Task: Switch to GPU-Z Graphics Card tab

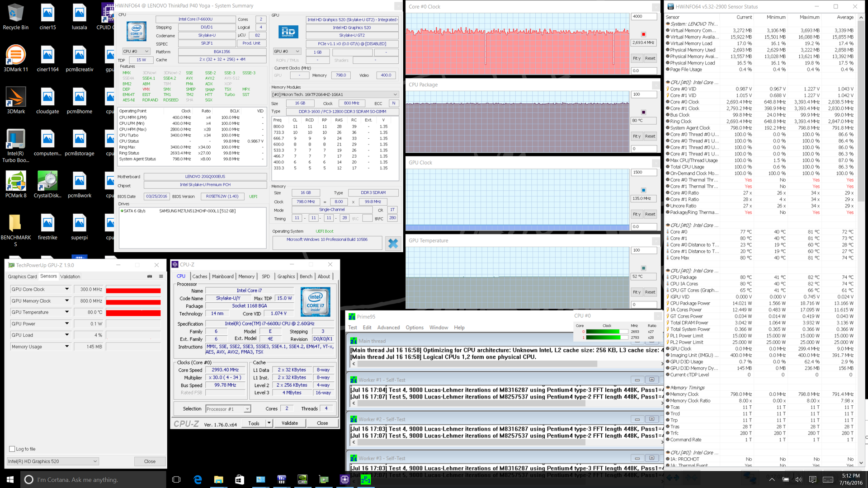Action: click(22, 277)
